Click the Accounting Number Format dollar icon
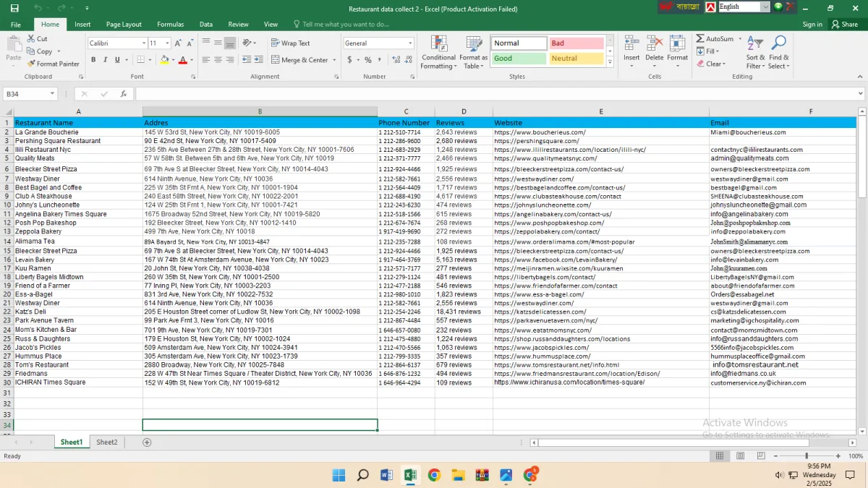868x488 pixels. (x=349, y=60)
